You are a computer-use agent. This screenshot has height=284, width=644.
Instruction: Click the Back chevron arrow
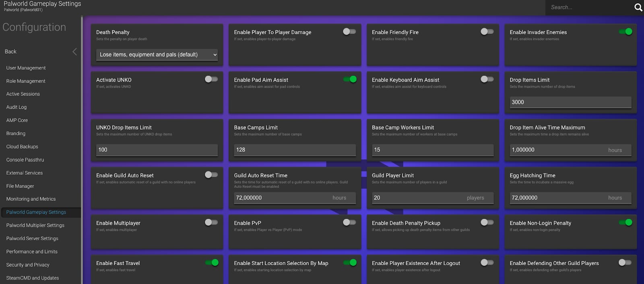click(74, 51)
